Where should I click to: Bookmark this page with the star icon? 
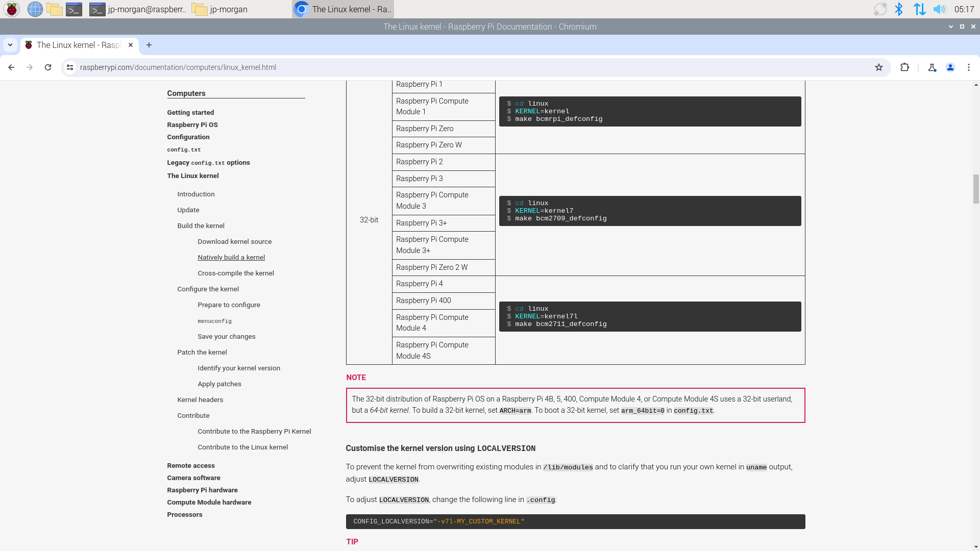pos(879,67)
